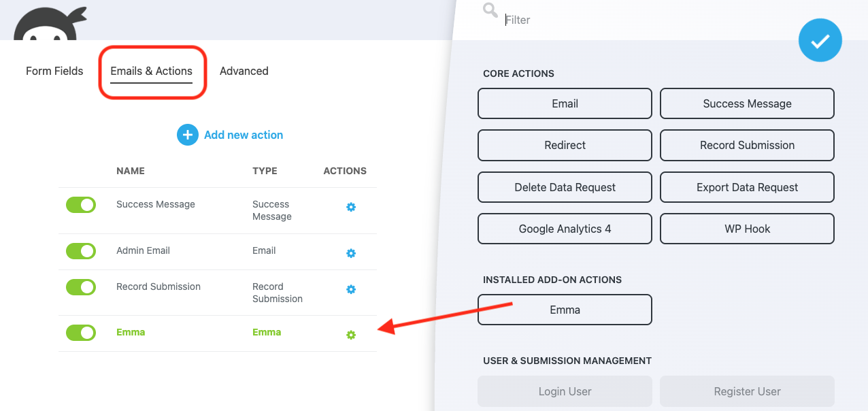Turn off the Emma action switch
The width and height of the screenshot is (868, 411).
tap(81, 333)
